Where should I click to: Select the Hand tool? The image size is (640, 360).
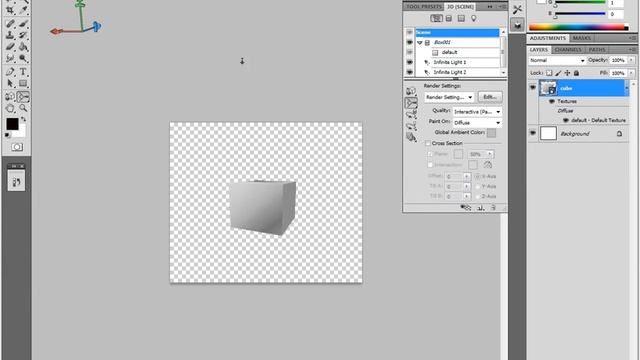tap(10, 109)
